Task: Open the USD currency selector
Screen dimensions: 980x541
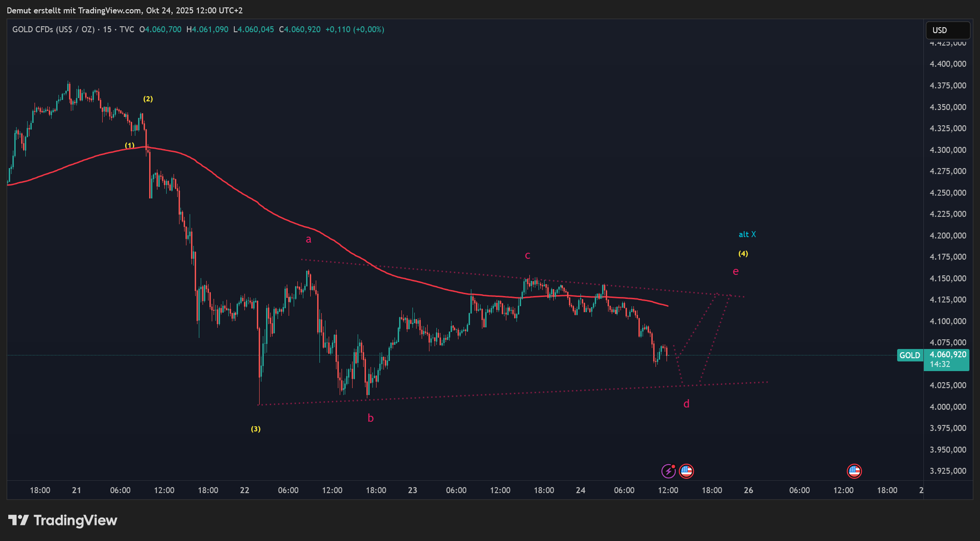Action: [947, 30]
